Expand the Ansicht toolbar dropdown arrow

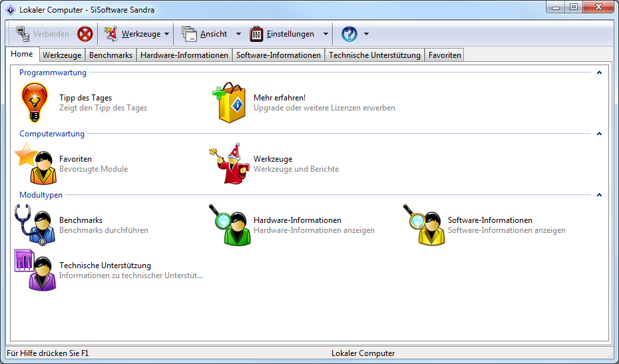[238, 34]
